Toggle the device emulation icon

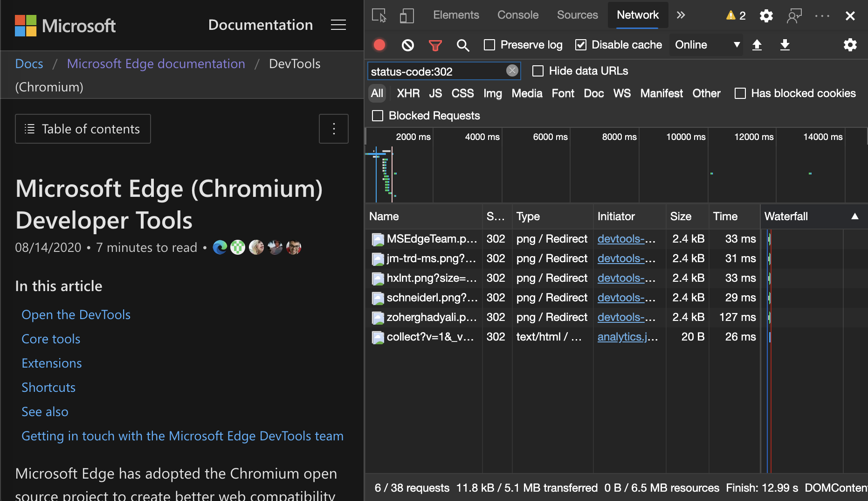(406, 16)
